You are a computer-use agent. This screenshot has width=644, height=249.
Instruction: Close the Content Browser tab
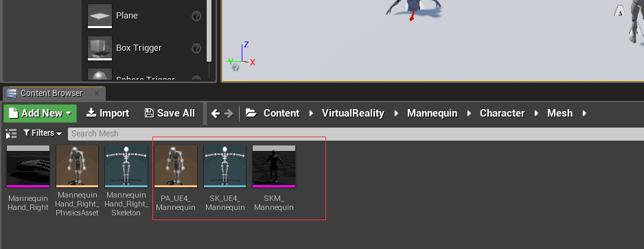pos(97,93)
